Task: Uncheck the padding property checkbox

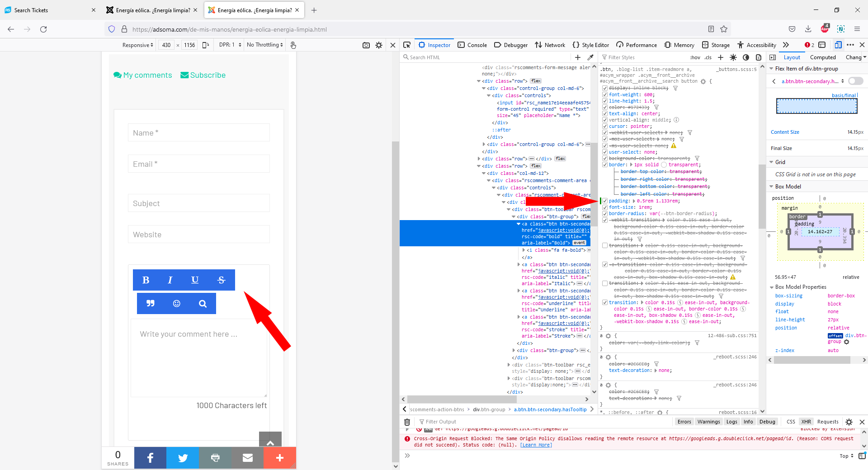Action: (x=605, y=201)
